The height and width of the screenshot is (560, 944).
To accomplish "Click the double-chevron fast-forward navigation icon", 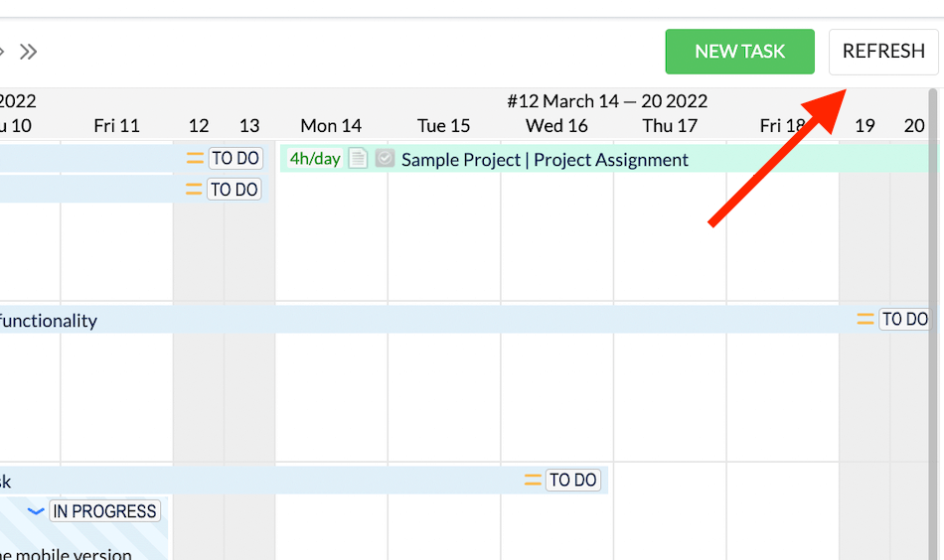I will click(x=28, y=52).
